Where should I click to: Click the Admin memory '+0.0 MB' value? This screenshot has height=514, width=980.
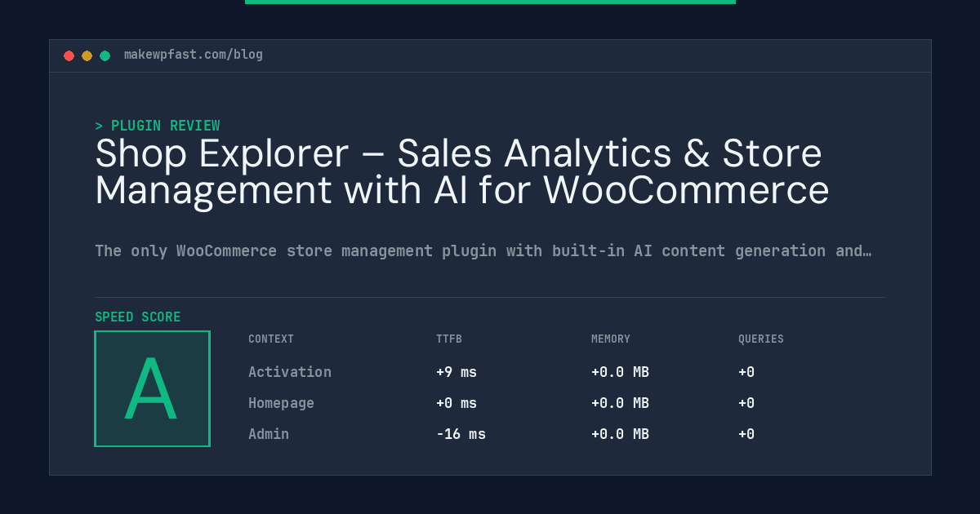point(620,434)
